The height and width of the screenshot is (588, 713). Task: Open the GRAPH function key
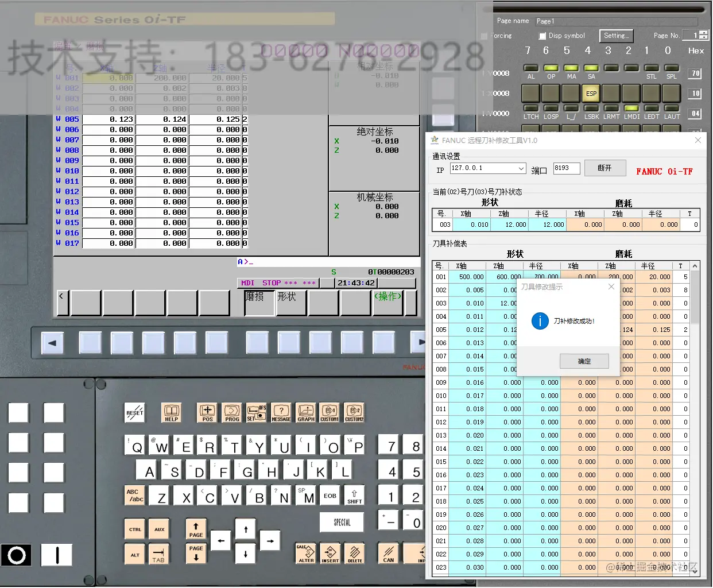pos(306,412)
